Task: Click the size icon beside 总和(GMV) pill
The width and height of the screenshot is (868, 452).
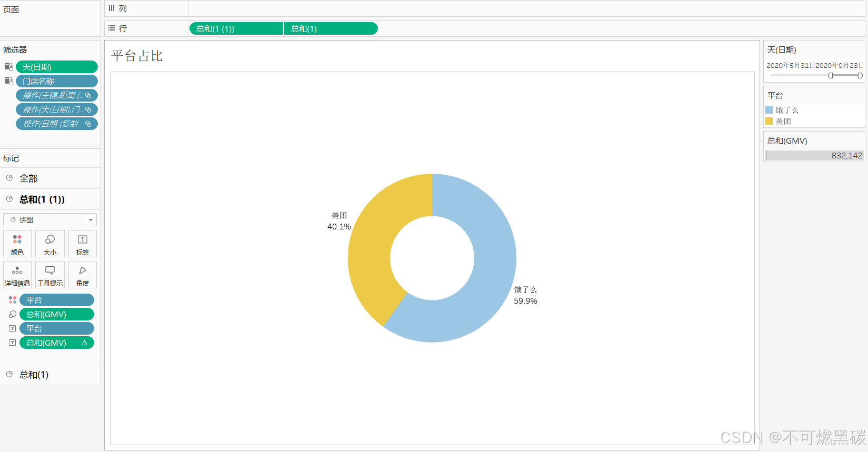Action: pyautogui.click(x=13, y=314)
